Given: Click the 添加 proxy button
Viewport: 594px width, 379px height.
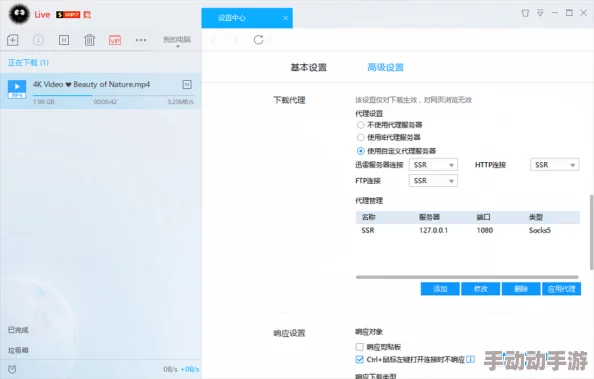Looking at the screenshot, I should pos(440,289).
